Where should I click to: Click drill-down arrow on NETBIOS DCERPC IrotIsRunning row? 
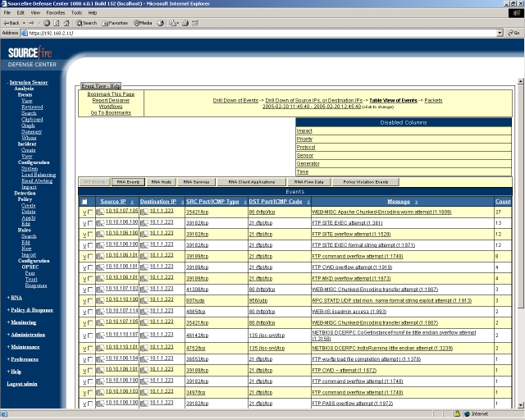(x=84, y=349)
